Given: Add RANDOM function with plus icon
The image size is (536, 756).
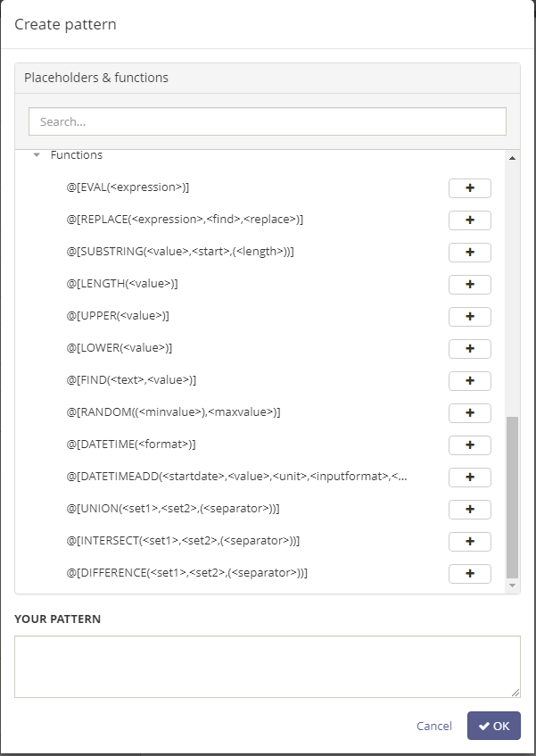Looking at the screenshot, I should click(469, 413).
